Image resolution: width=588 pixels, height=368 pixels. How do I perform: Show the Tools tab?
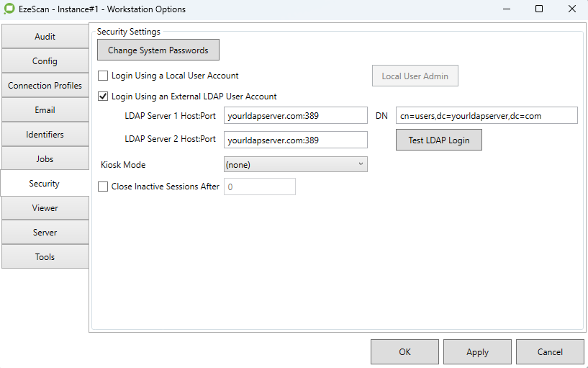[45, 257]
